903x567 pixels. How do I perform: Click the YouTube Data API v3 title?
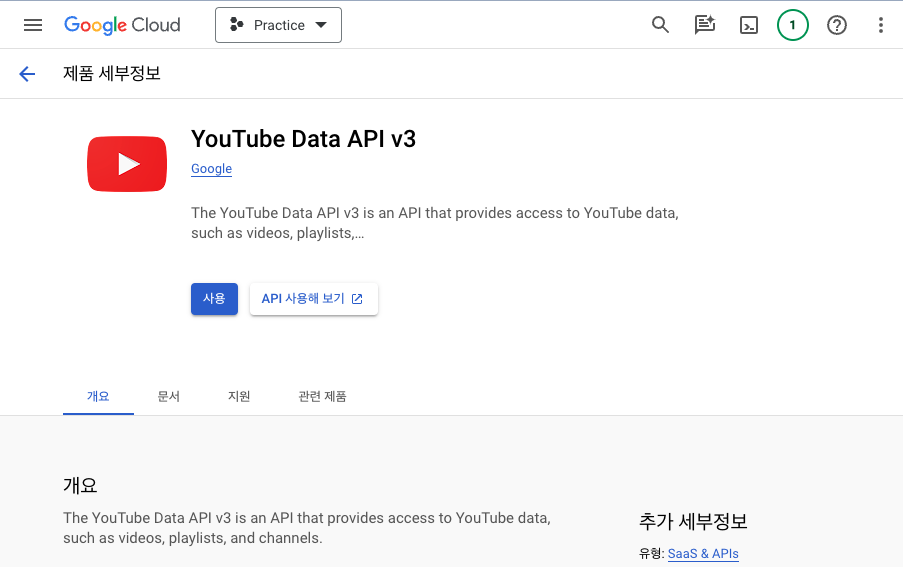click(x=303, y=139)
